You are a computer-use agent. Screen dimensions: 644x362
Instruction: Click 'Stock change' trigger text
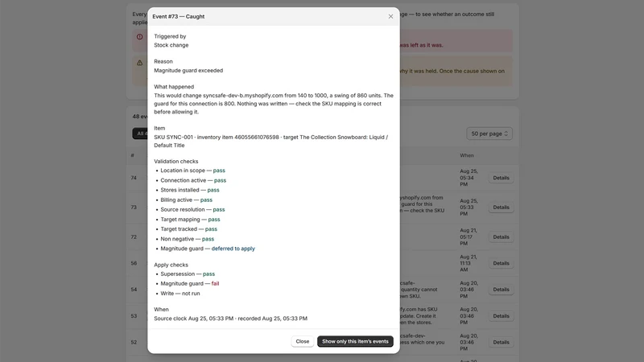point(171,45)
